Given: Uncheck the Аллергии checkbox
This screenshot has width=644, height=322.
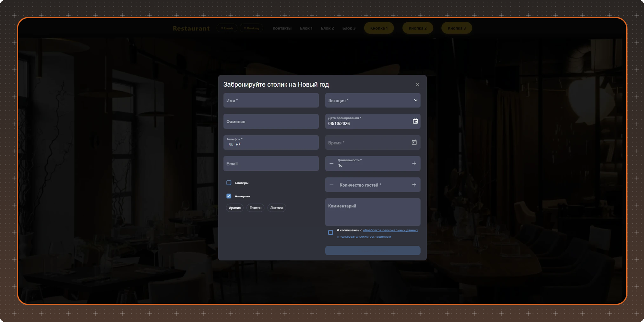Looking at the screenshot, I should [x=229, y=196].
